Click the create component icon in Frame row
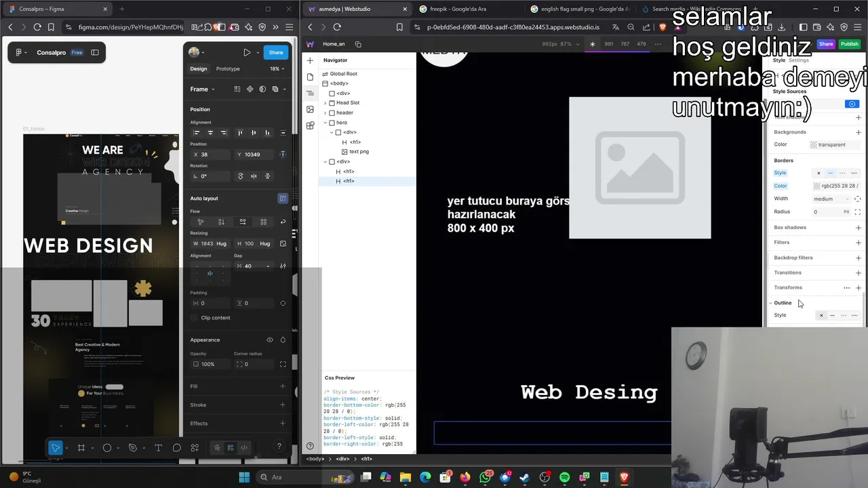 pyautogui.click(x=250, y=89)
